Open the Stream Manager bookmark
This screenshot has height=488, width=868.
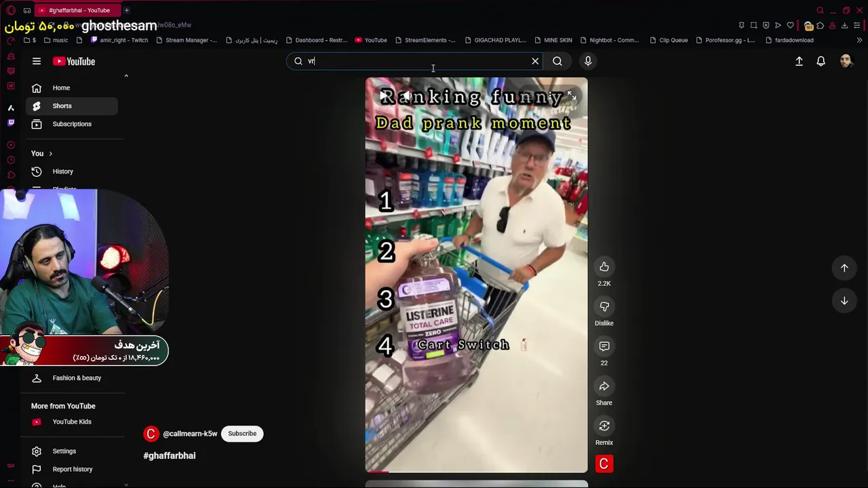(x=186, y=40)
